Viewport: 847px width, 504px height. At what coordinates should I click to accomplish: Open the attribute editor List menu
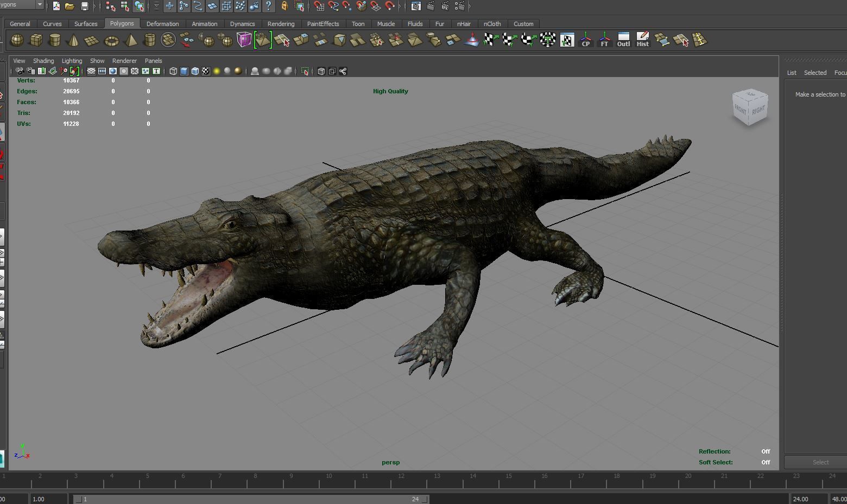coord(792,73)
